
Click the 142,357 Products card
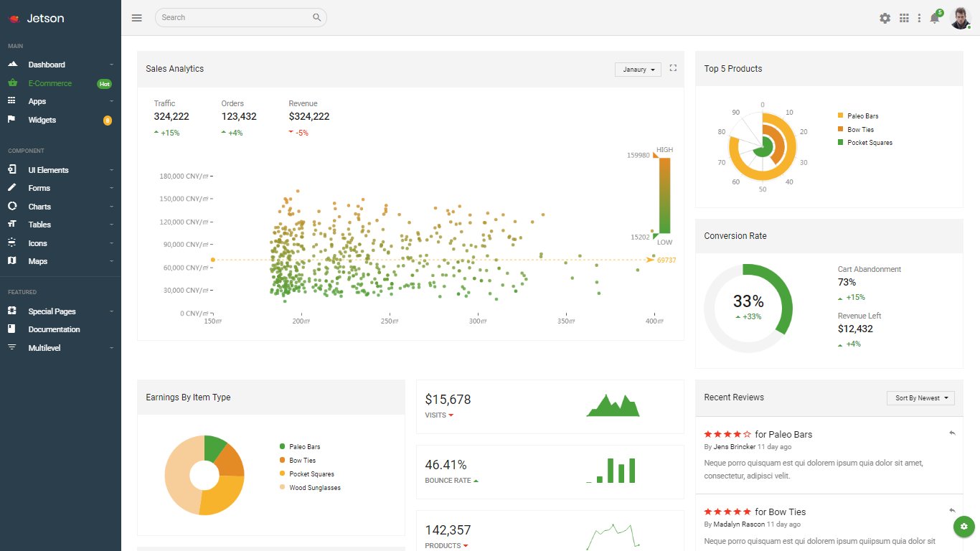(x=550, y=531)
